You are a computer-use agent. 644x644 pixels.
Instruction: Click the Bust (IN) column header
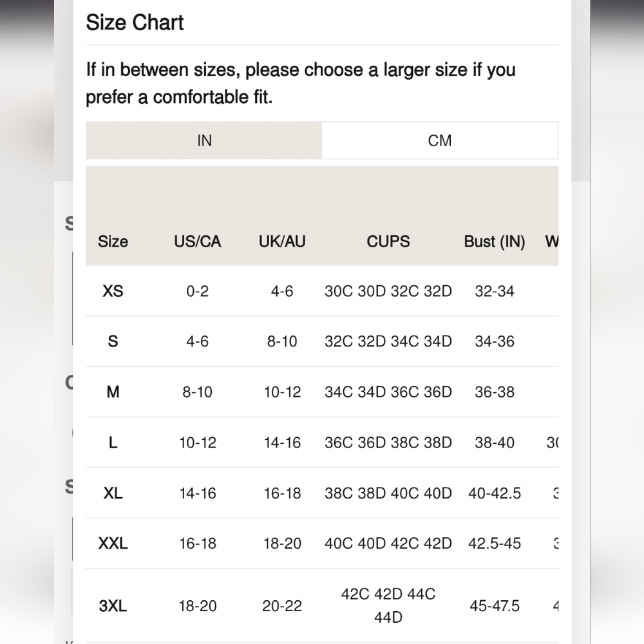pyautogui.click(x=495, y=241)
